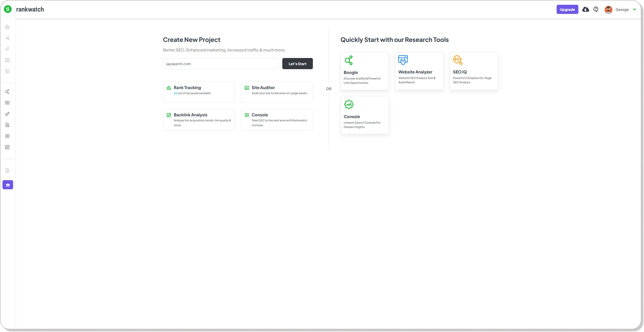This screenshot has width=644, height=332.
Task: Open the document search sidebar icon
Action: [x=7, y=125]
